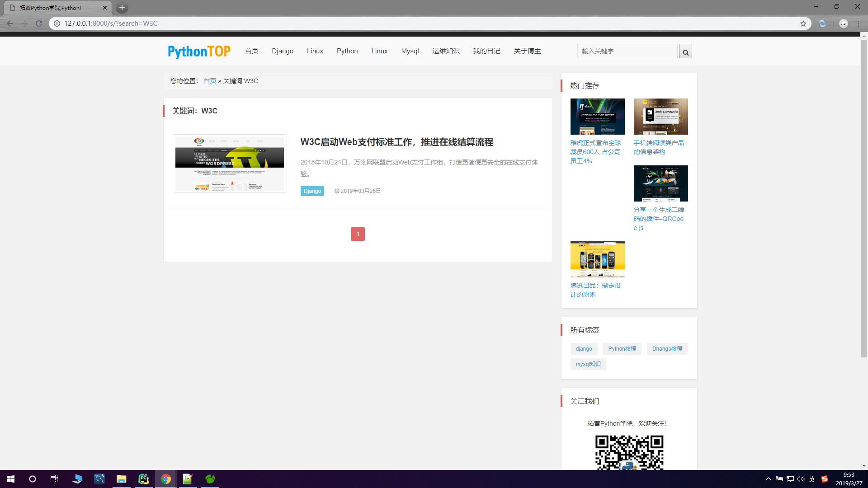
Task: Open link 分享一个生成二维码的插件
Action: pyautogui.click(x=659, y=219)
